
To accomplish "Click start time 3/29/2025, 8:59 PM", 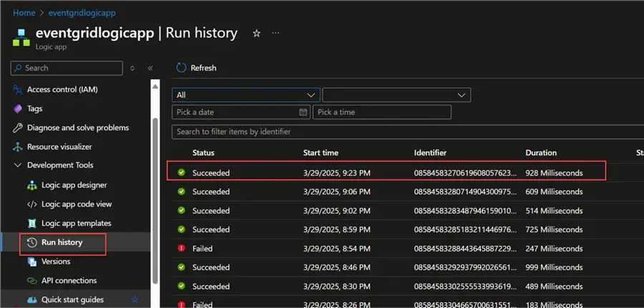I will (337, 229).
